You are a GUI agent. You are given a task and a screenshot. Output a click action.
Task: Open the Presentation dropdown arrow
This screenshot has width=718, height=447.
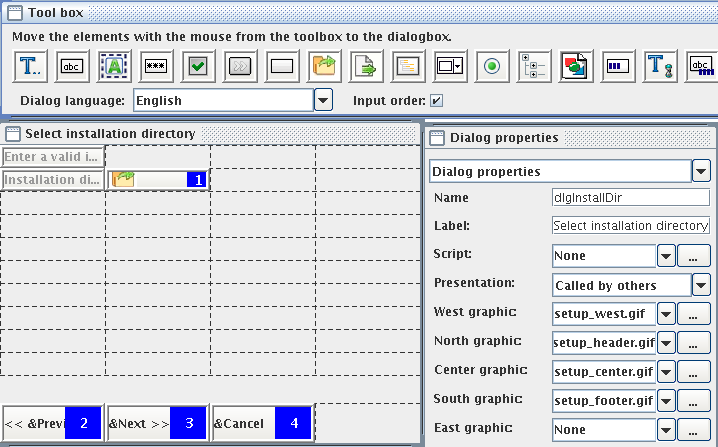point(701,285)
